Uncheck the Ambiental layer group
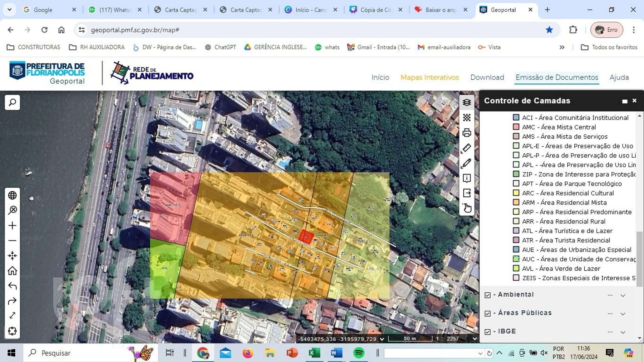Image resolution: width=644 pixels, height=362 pixels. (x=488, y=295)
